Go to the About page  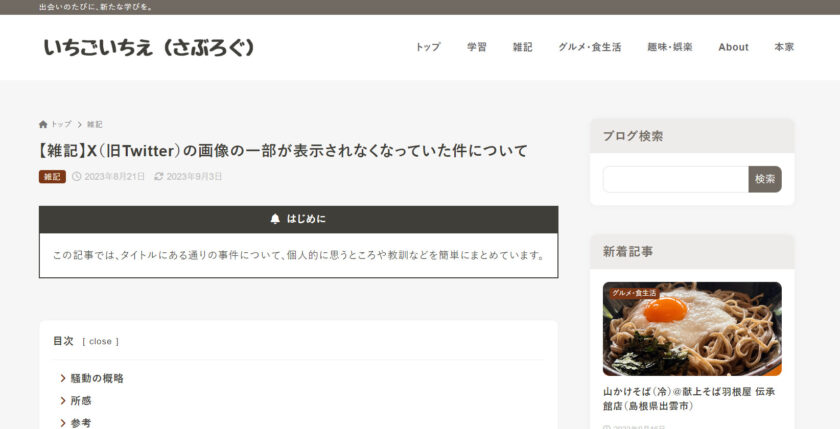(x=733, y=47)
